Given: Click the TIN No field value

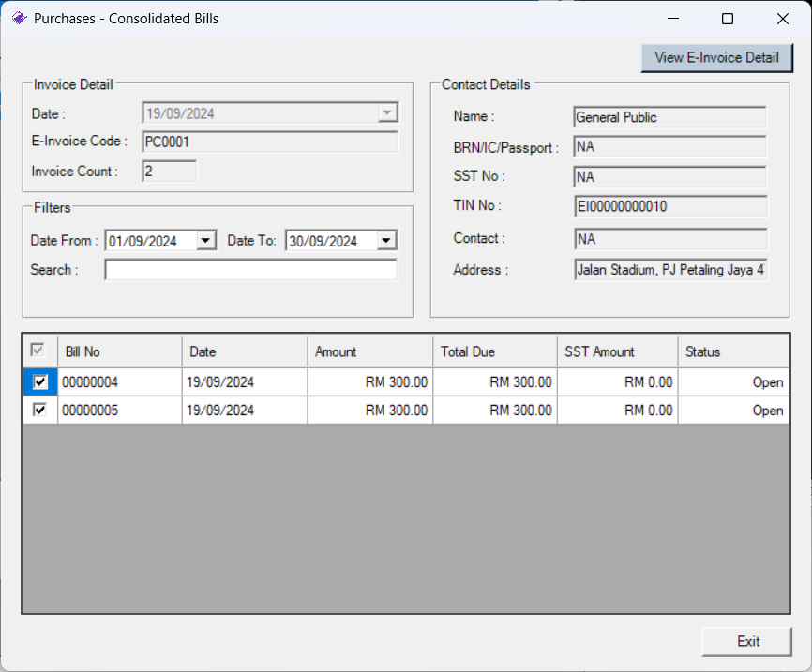Looking at the screenshot, I should (669, 206).
